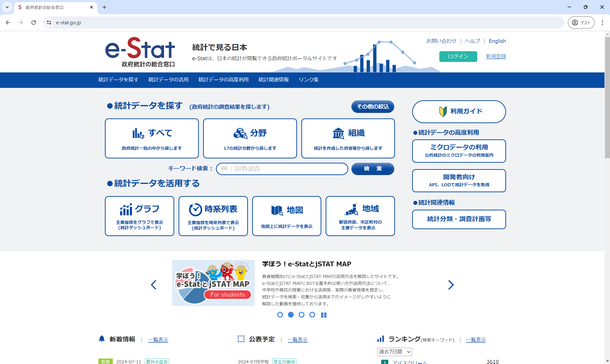610x364 pixels.
Task: Open the 利用ガイド beginner guide icon
Action: [x=443, y=111]
